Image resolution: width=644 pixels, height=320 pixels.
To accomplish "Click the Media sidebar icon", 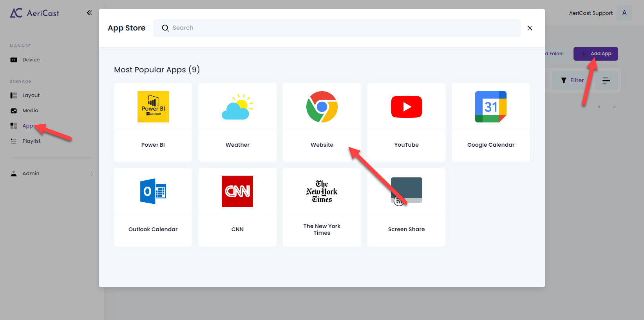I will (x=14, y=111).
